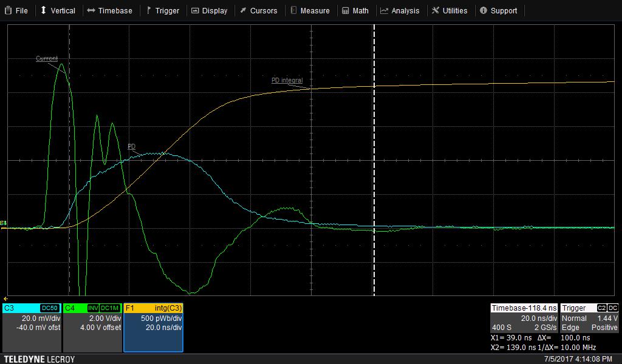Viewport: 622px width, 364px height.
Task: Select the 'Current' waveform label
Action: click(x=47, y=59)
